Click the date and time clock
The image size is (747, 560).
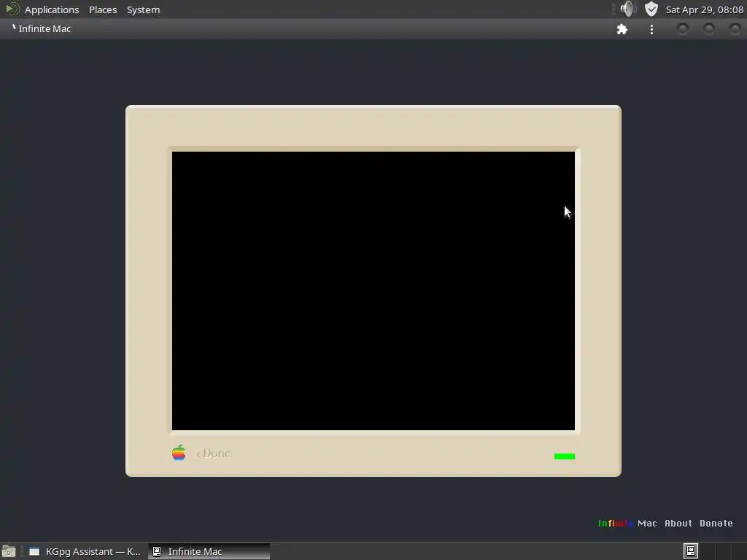[705, 9]
